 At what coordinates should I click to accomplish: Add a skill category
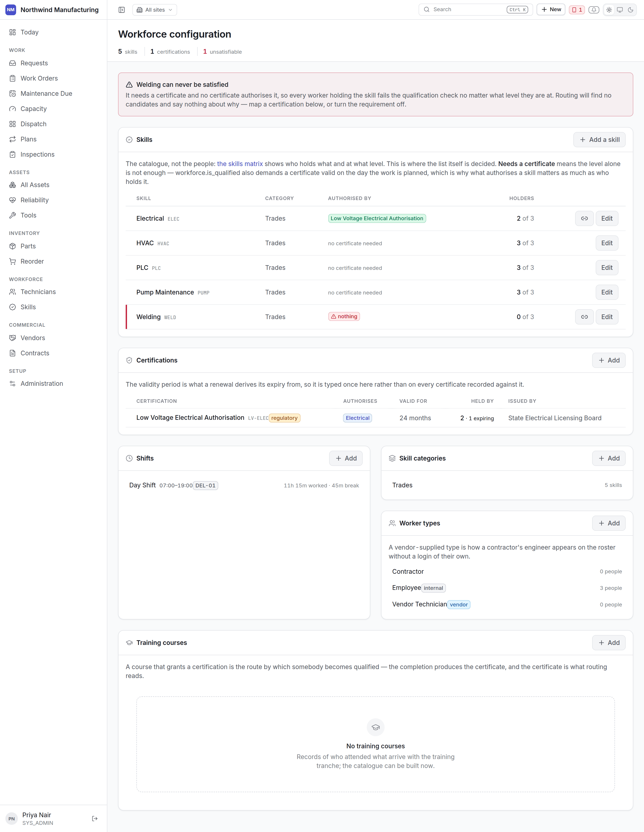click(x=609, y=458)
